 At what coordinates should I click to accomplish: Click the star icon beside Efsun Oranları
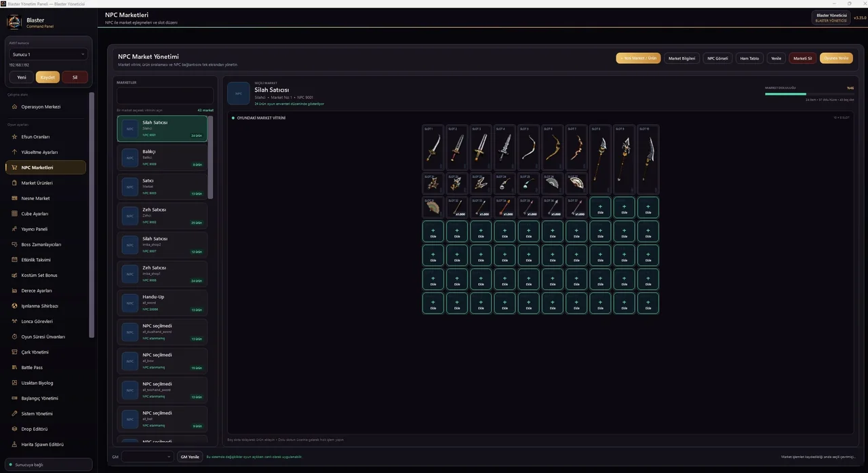tap(14, 136)
